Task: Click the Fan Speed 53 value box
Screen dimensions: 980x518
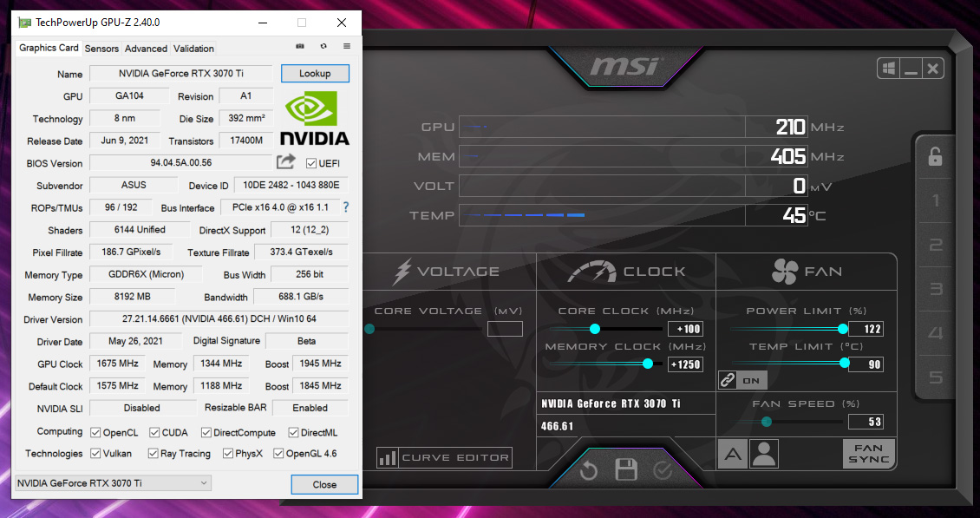Action: pyautogui.click(x=866, y=422)
